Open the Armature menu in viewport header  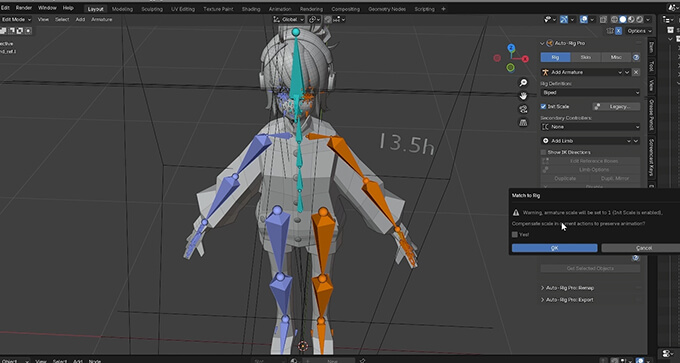pyautogui.click(x=101, y=20)
